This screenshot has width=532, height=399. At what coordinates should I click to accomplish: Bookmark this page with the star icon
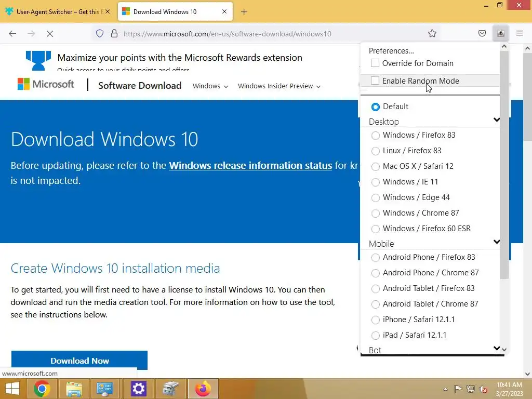tap(432, 34)
